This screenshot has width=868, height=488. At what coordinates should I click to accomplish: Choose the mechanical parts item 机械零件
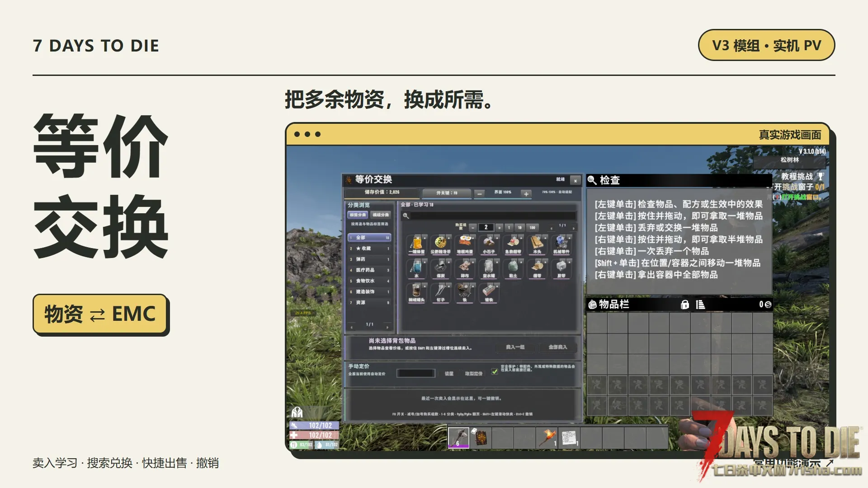pos(561,244)
